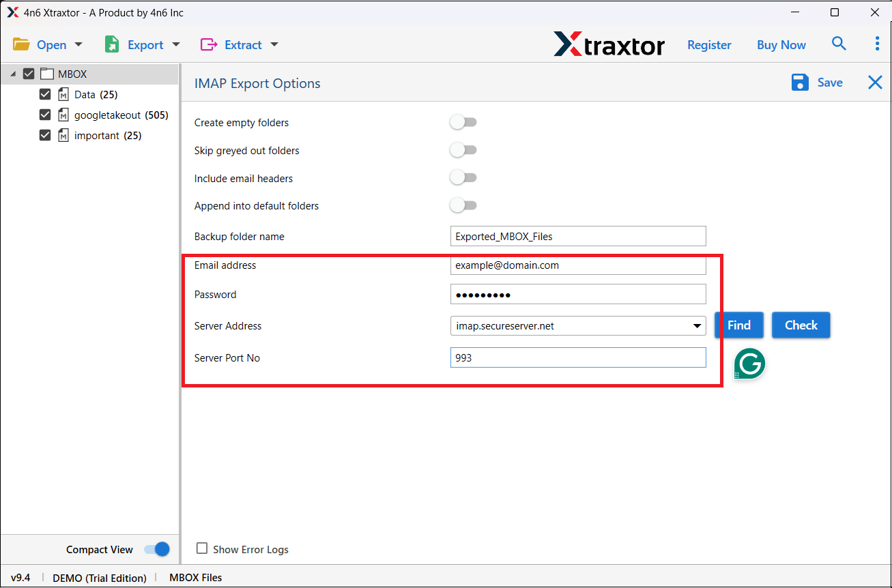Uncheck the Data folder checkbox
The image size is (892, 588).
[45, 94]
